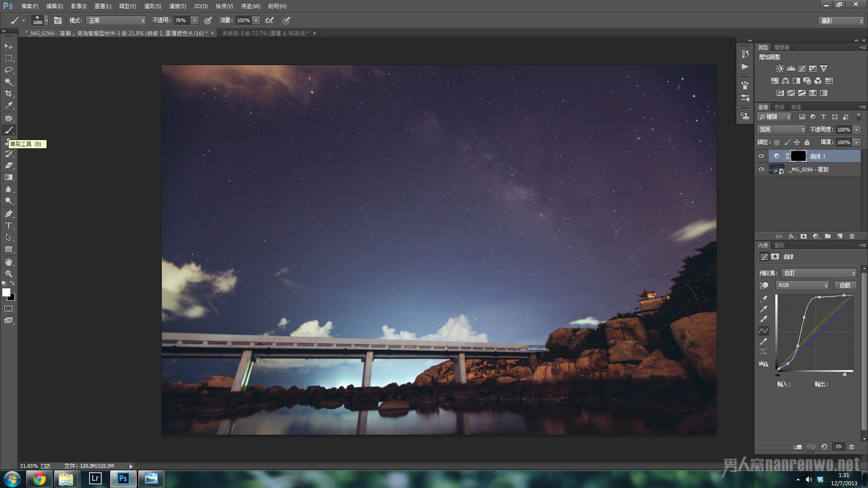Add a Levels adjustment

coord(791,68)
